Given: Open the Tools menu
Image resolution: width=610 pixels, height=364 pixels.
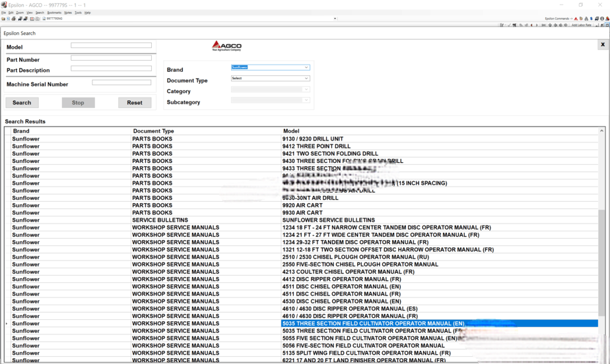Looking at the screenshot, I should [x=78, y=13].
